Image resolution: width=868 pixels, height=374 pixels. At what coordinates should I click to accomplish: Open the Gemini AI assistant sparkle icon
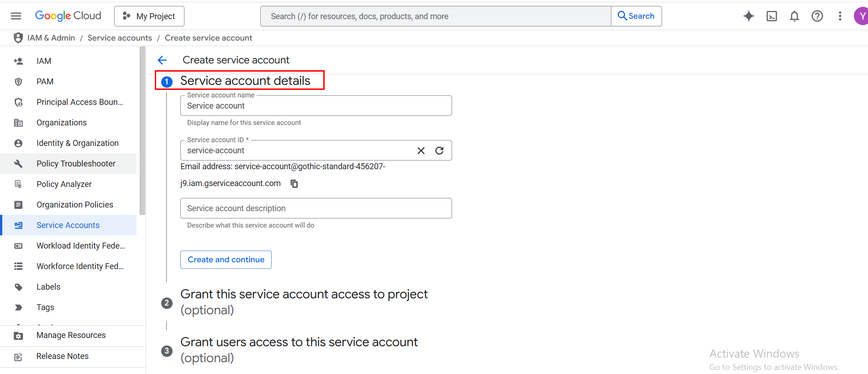[749, 16]
